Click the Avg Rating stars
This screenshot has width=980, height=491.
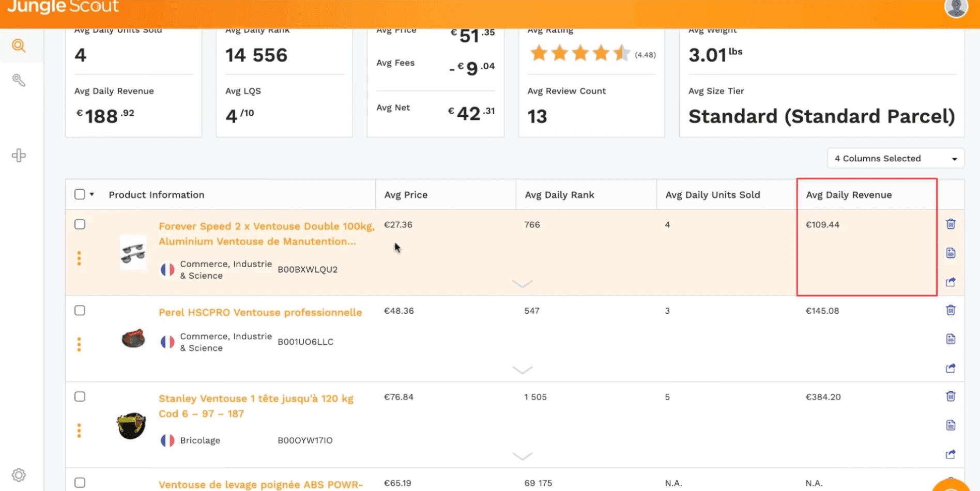pos(580,53)
